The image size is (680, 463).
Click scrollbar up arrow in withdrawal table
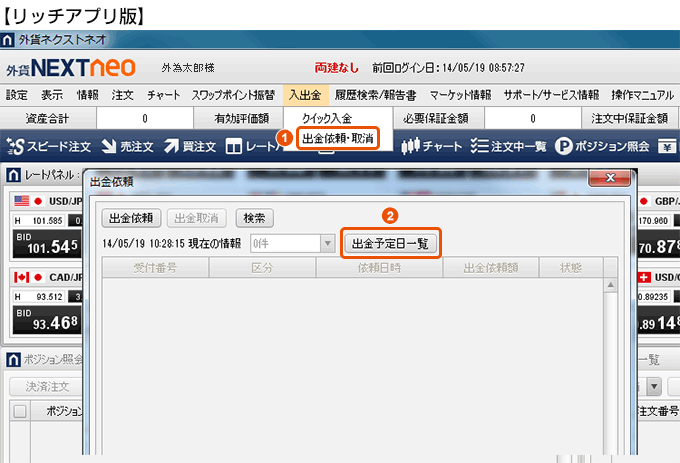[x=606, y=287]
